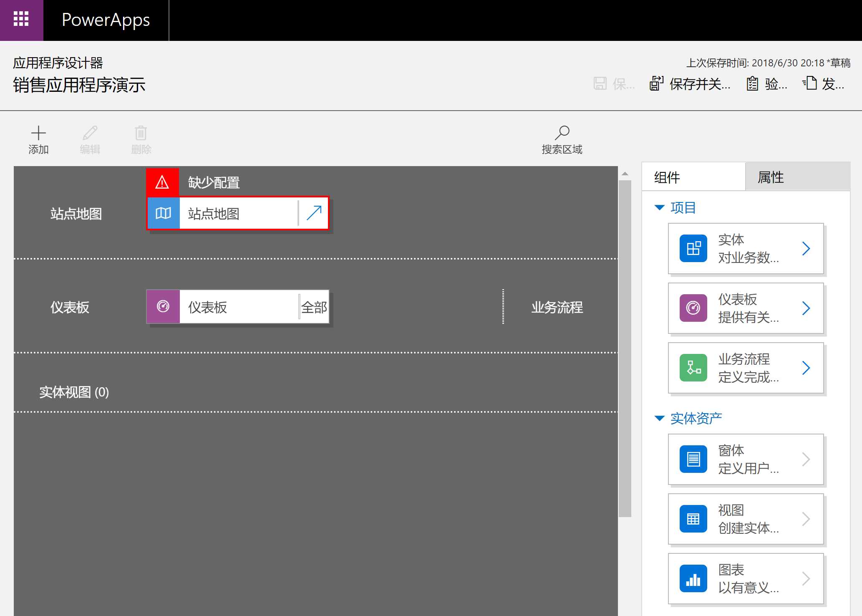The height and width of the screenshot is (616, 862).
Task: Switch to the Components tab
Action: [x=693, y=177]
